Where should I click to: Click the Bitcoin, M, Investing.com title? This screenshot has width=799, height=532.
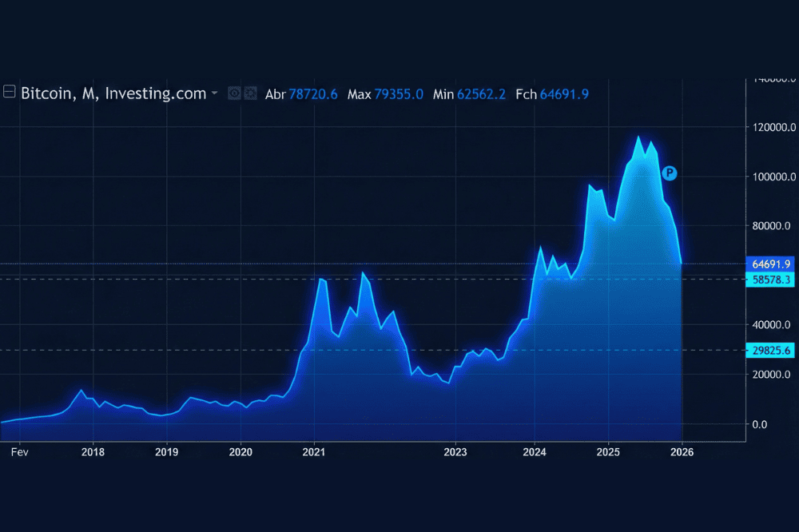[113, 93]
